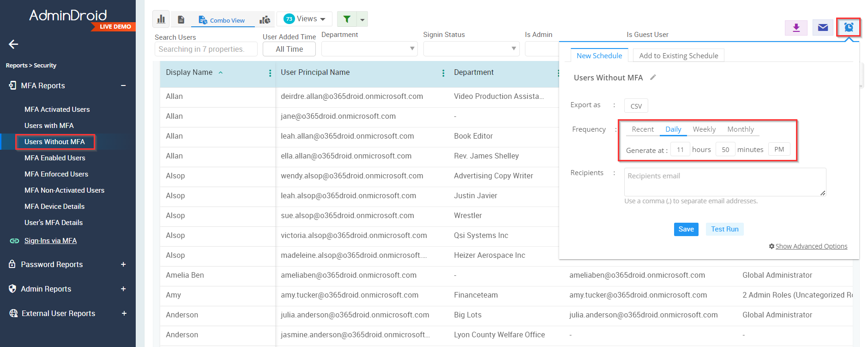
Task: Open the bar chart view icon
Action: coord(161,19)
